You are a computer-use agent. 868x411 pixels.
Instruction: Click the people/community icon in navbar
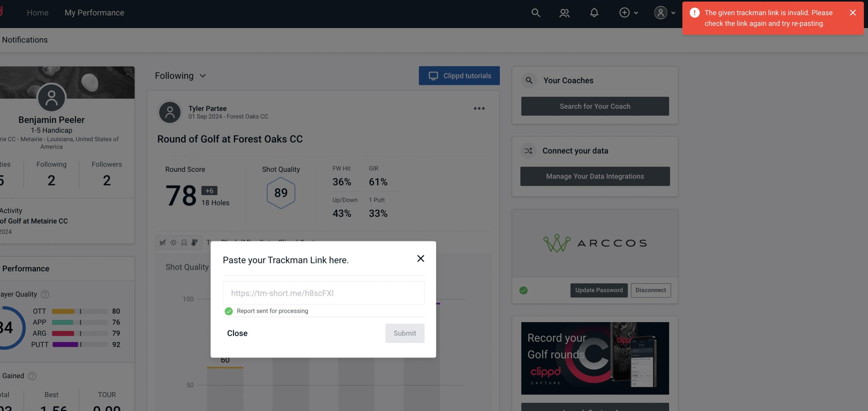click(564, 12)
